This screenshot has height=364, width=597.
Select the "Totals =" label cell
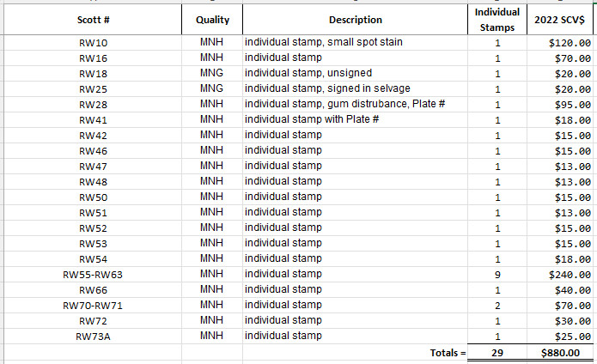447,352
